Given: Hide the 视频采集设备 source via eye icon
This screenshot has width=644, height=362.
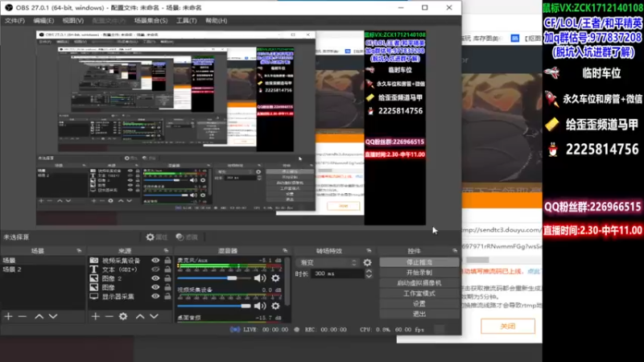Looking at the screenshot, I should coord(155,260).
